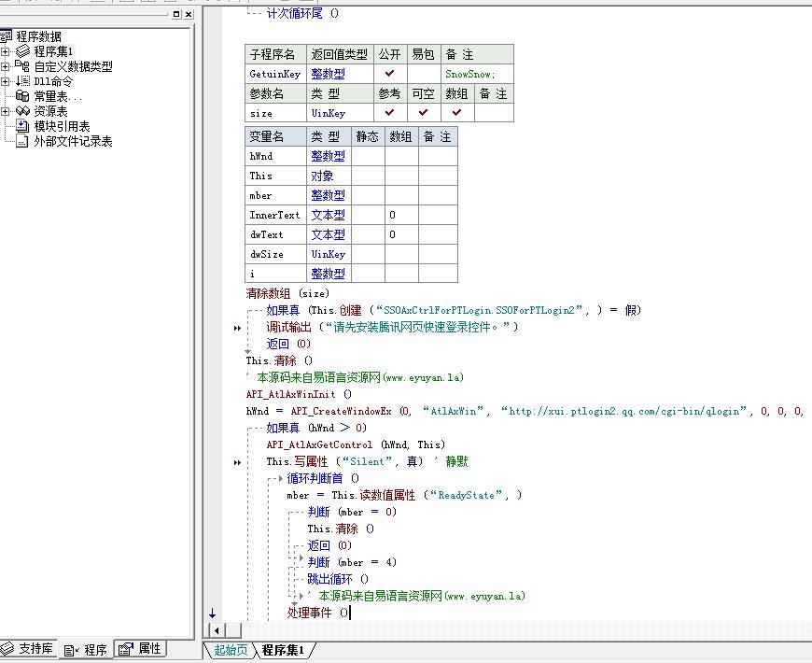Click the 程序数据 root icon
This screenshot has width=812, height=663.
coord(7,36)
